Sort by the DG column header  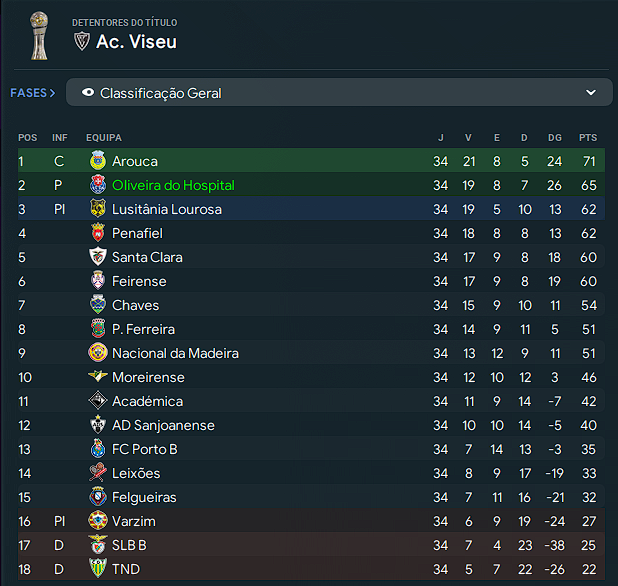coord(555,138)
